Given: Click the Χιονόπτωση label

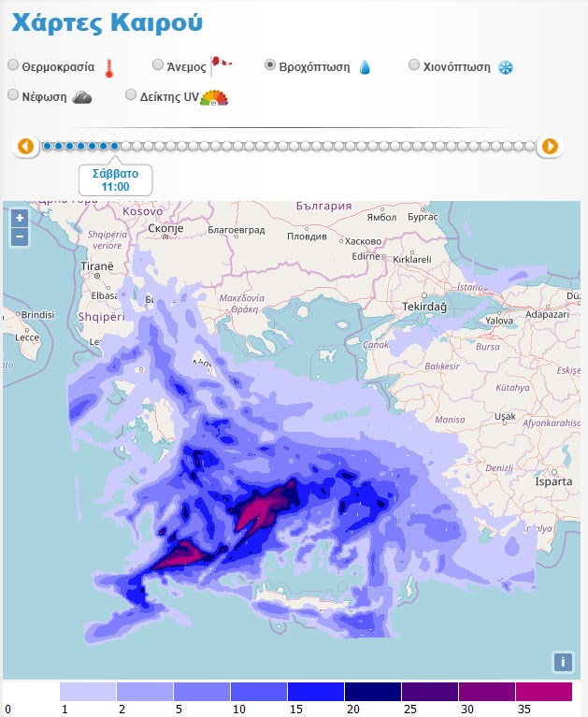Looking at the screenshot, I should click(x=457, y=67).
